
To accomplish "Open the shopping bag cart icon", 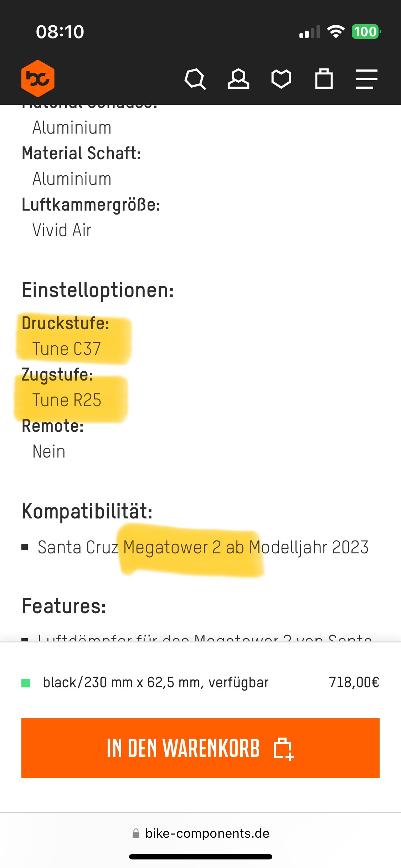I will tap(324, 79).
